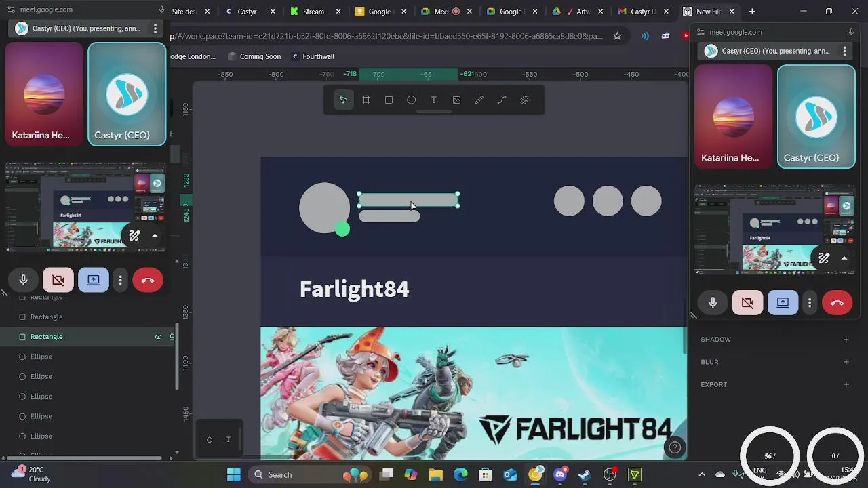Switch to the Castyr browser tab

(x=250, y=12)
